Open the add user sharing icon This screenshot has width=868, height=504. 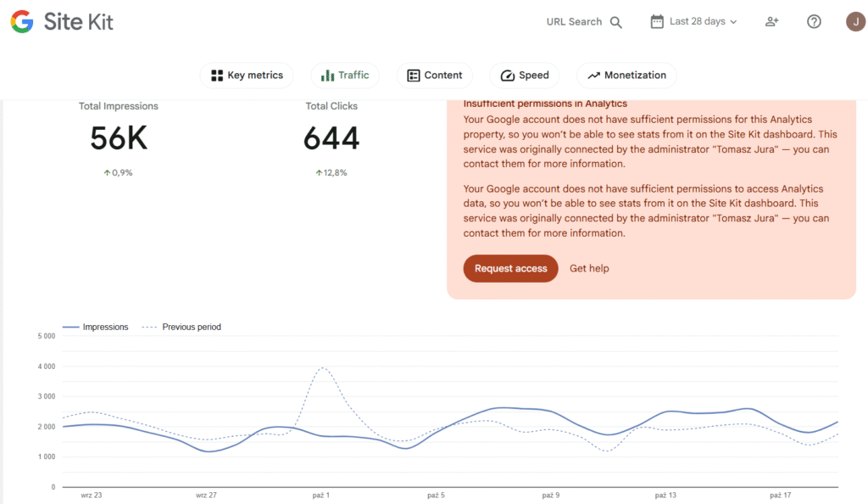coord(771,22)
